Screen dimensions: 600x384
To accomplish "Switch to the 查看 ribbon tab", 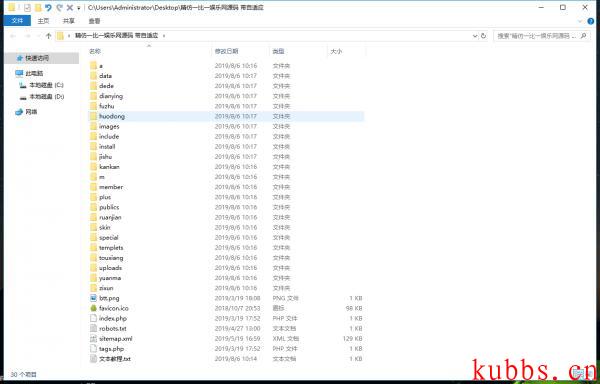I will [94, 21].
